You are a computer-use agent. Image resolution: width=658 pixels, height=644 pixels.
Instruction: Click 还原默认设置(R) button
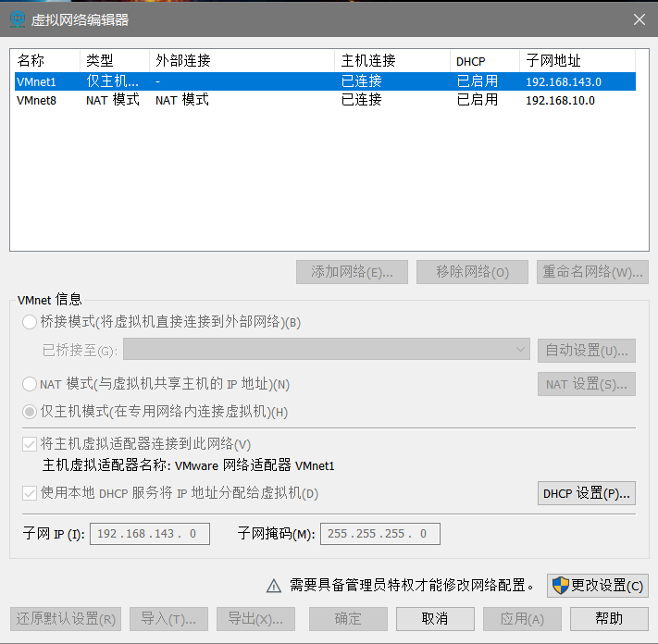(66, 619)
